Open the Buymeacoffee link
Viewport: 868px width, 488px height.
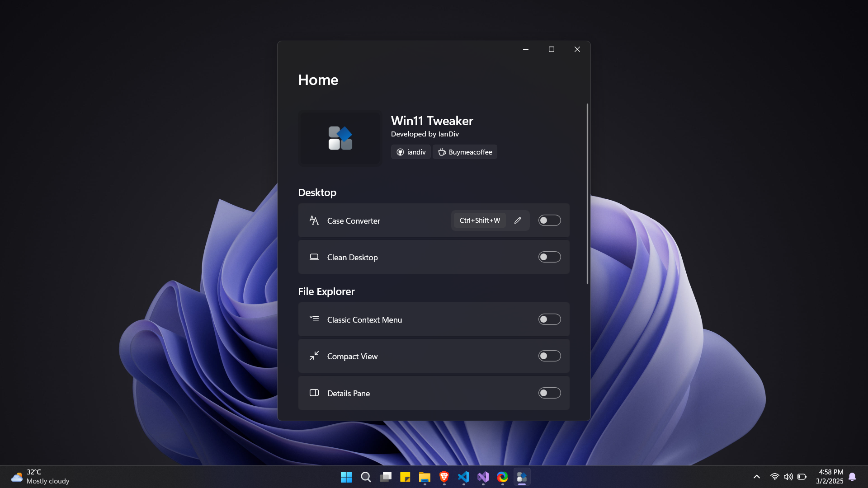[465, 152]
